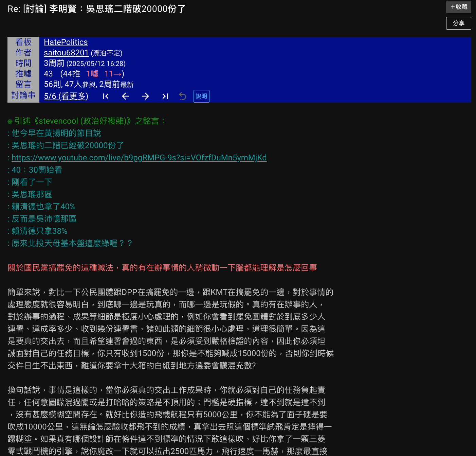Click the 分享 share button
This screenshot has height=456, width=476.
pos(458,23)
